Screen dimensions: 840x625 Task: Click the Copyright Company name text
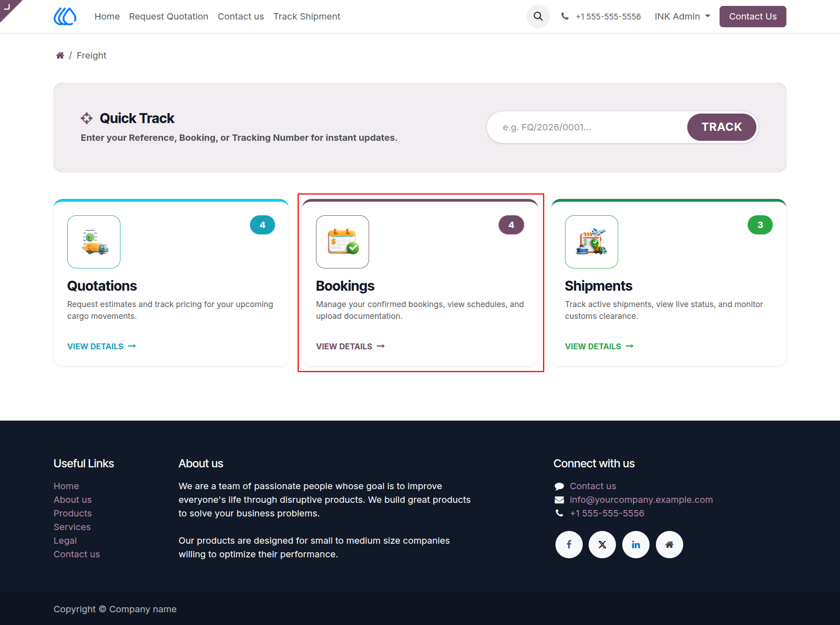pos(115,609)
